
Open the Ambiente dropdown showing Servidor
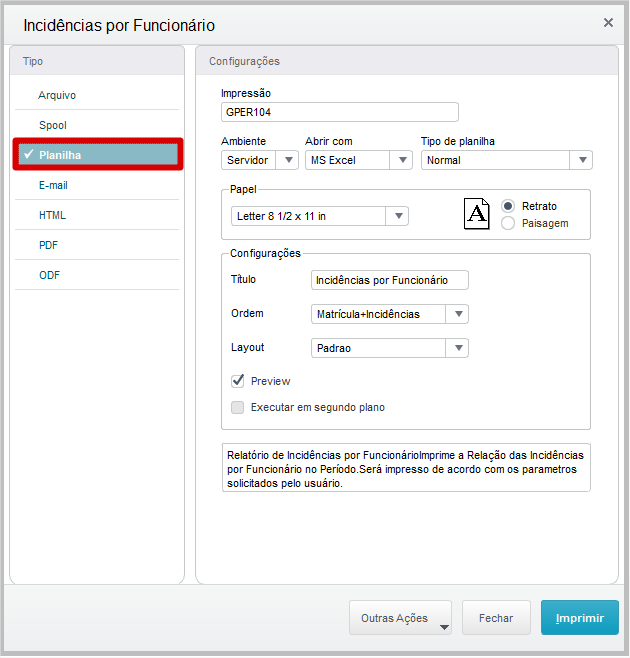tap(260, 160)
